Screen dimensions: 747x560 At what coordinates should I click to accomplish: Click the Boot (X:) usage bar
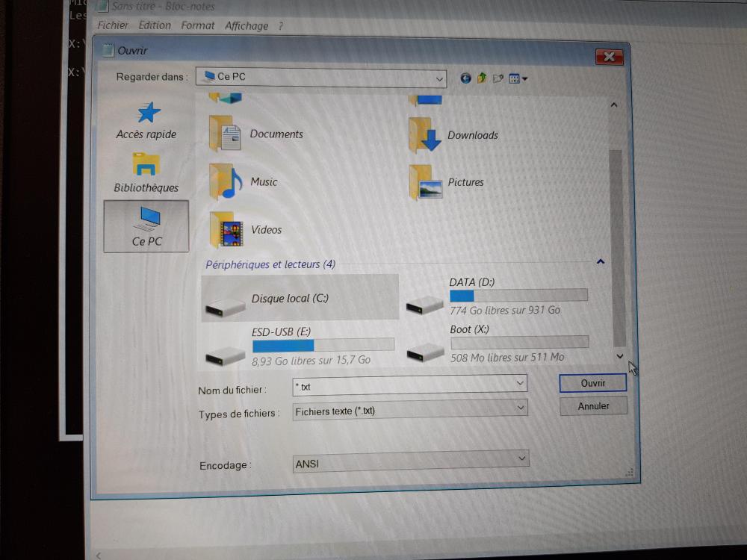[x=519, y=342]
